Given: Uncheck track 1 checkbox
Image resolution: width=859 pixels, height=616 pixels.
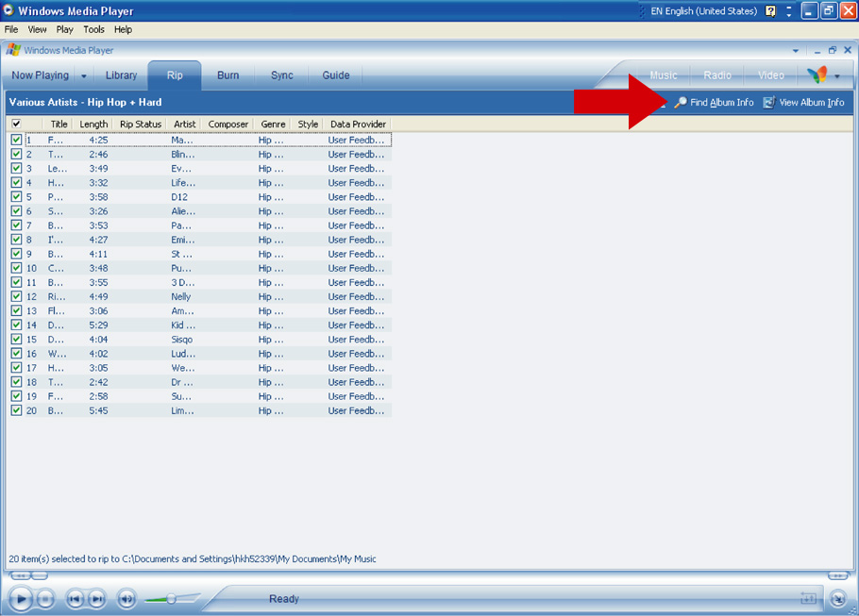Looking at the screenshot, I should (x=16, y=140).
